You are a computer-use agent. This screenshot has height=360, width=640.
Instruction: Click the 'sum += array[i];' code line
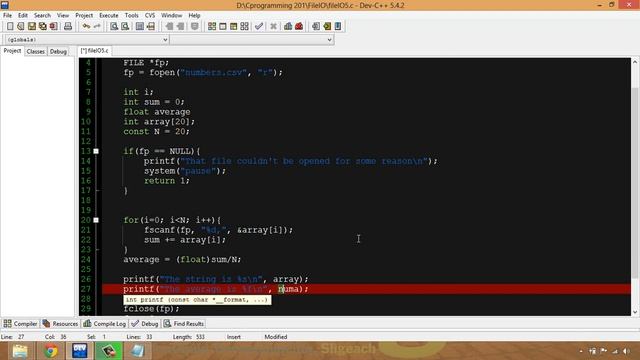pos(185,240)
